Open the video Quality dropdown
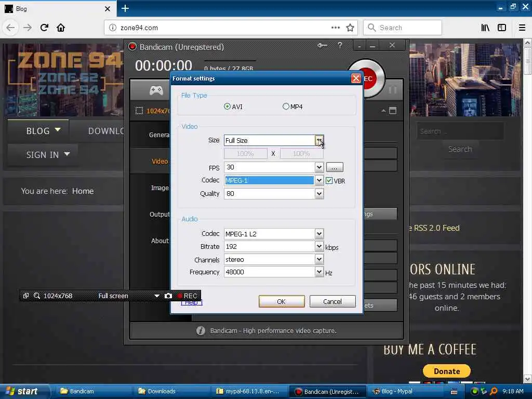532x399 pixels. coord(319,193)
